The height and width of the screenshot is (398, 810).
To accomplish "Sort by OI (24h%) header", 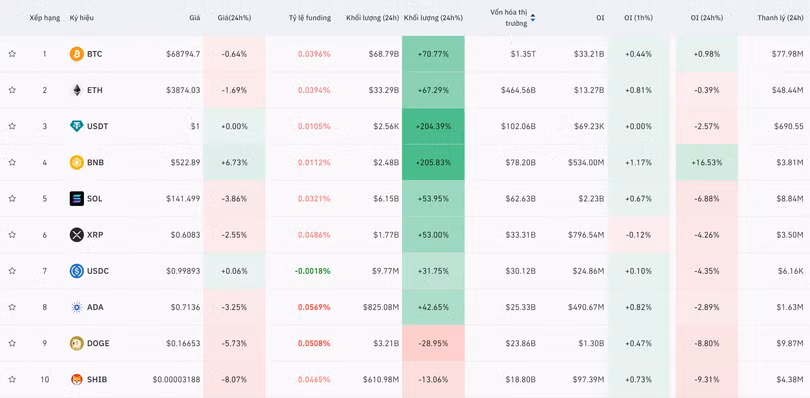I will pyautogui.click(x=707, y=18).
